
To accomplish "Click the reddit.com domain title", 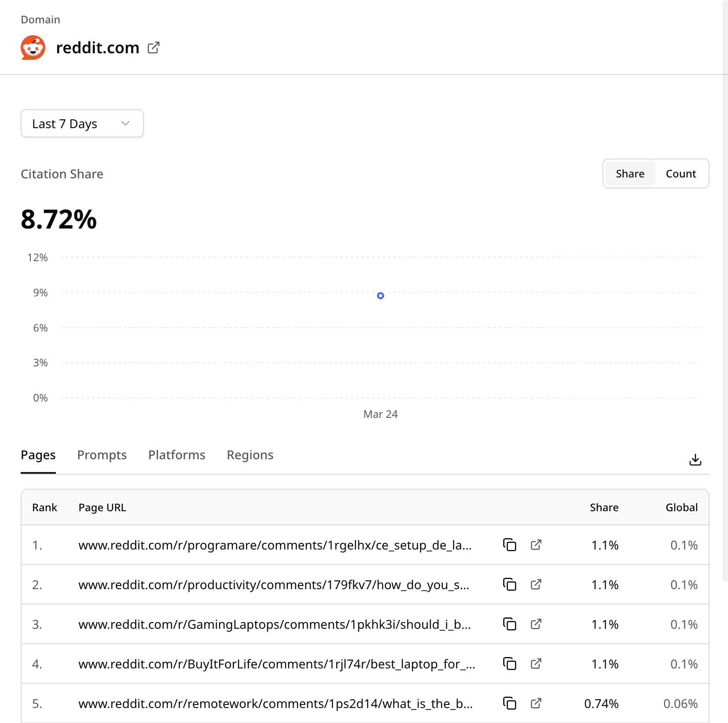I will tap(98, 48).
